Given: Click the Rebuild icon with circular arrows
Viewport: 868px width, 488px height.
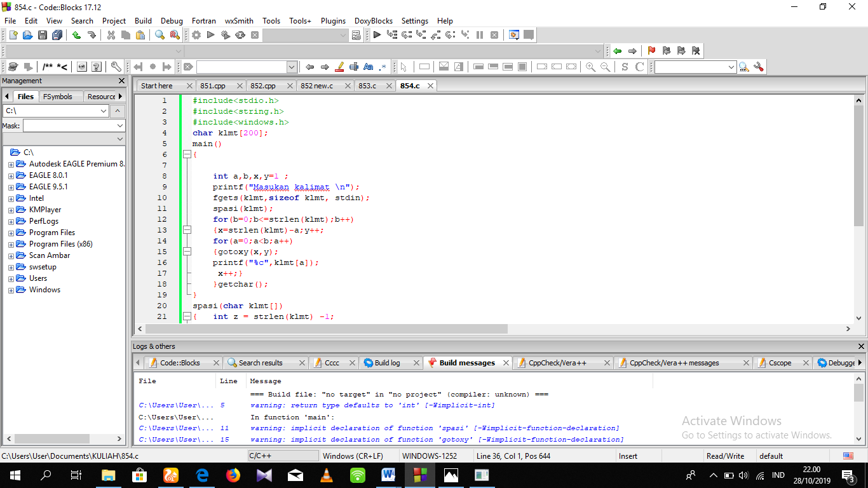Looking at the screenshot, I should pyautogui.click(x=240, y=35).
